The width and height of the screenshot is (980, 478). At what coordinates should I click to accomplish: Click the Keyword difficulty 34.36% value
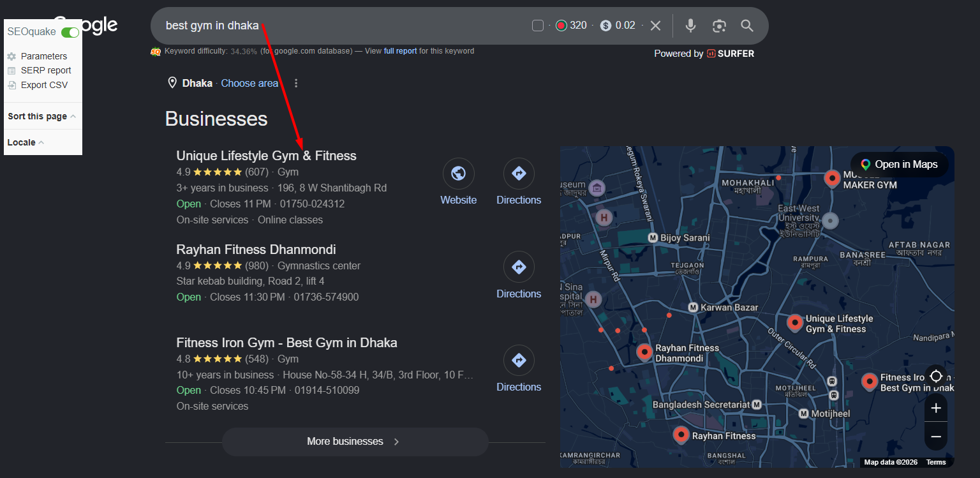click(244, 51)
